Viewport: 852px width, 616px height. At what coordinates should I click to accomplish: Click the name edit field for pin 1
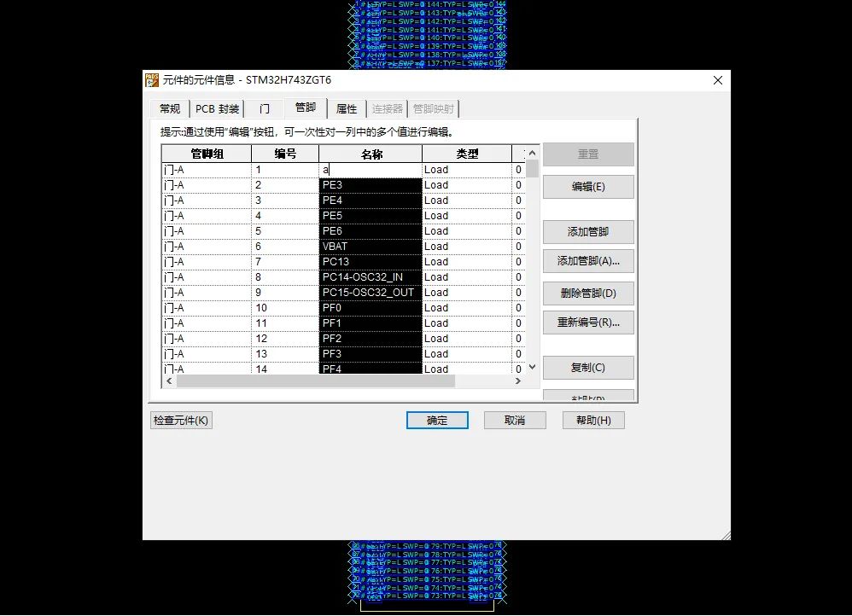pos(371,170)
